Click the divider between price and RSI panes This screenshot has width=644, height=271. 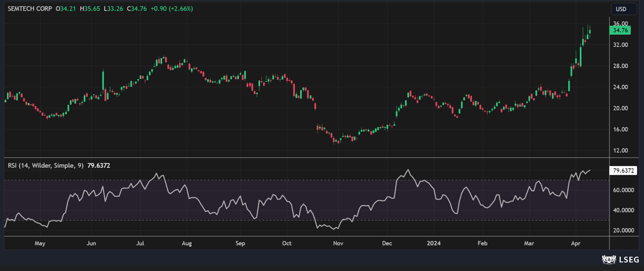click(305, 158)
